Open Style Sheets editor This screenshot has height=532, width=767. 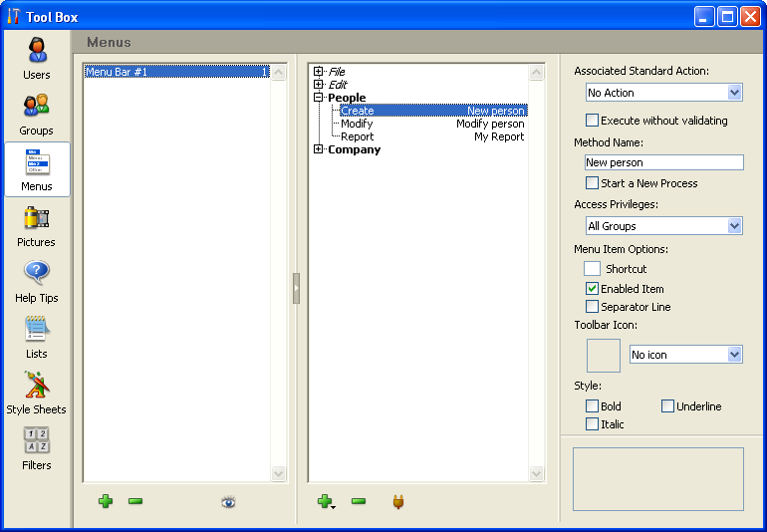37,393
